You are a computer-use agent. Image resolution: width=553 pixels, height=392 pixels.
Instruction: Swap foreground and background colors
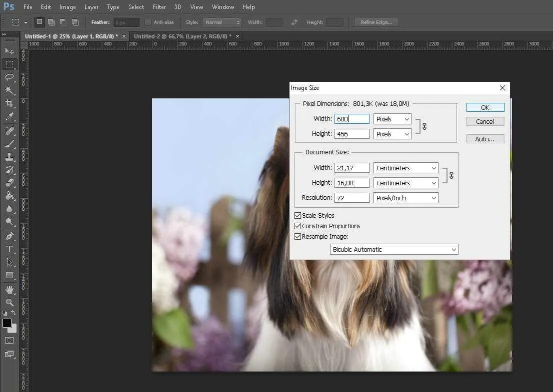pyautogui.click(x=13, y=313)
